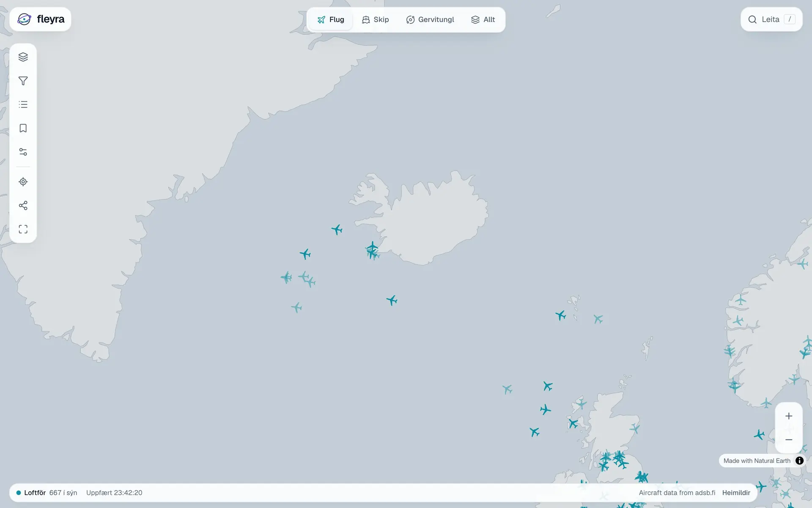The image size is (812, 508).
Task: Click 'Aircraft data from adsb.fi' text
Action: [677, 493]
